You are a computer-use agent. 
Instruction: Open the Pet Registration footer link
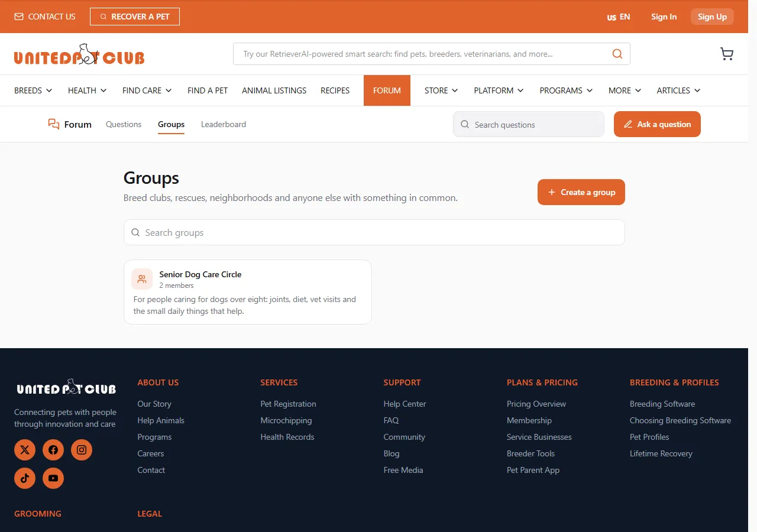pos(289,404)
